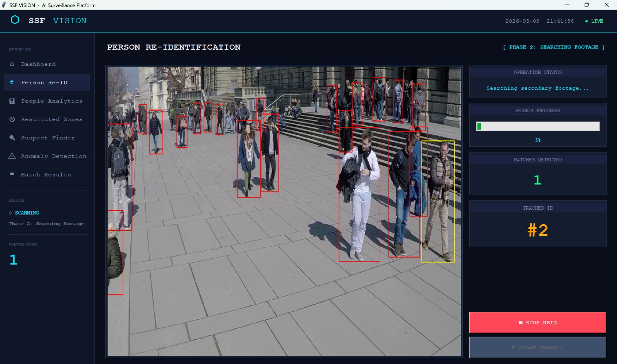This screenshot has width=617, height=364.
Task: Click the SSF VISION hexagon logo
Action: point(15,20)
